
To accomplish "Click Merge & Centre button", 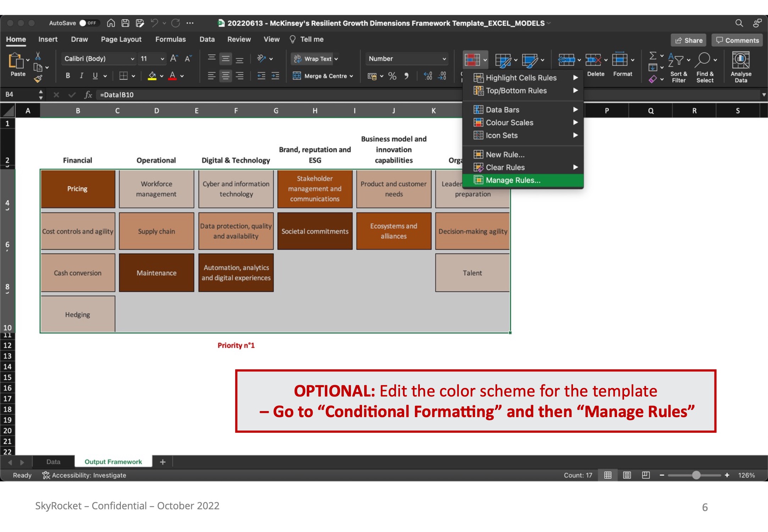I will pyautogui.click(x=323, y=76).
